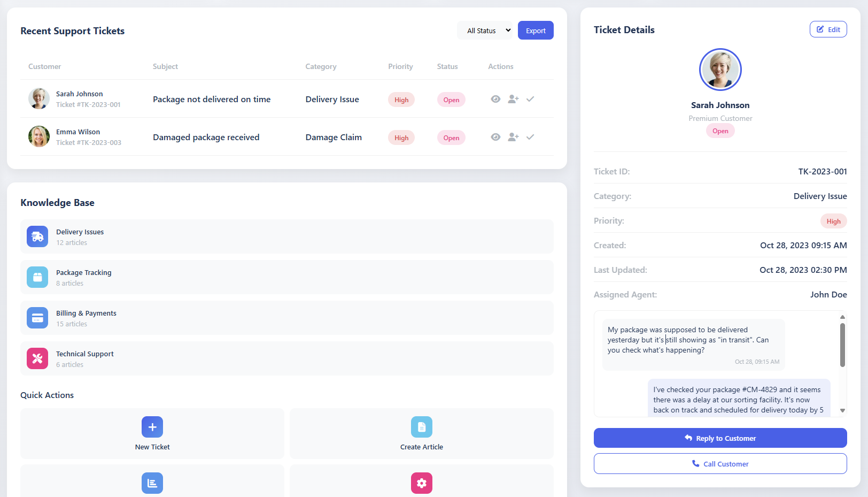Image resolution: width=868 pixels, height=497 pixels.
Task: Select "Package not delivered on time" subject
Action: point(212,99)
